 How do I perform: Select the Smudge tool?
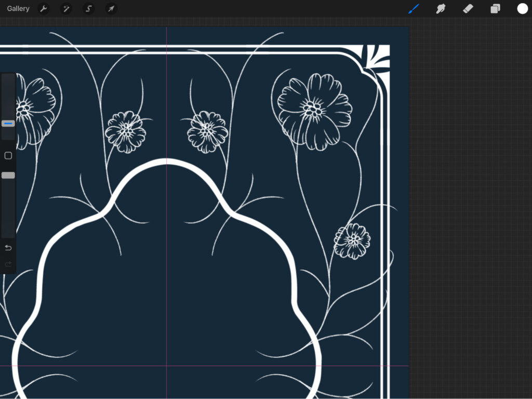[441, 9]
